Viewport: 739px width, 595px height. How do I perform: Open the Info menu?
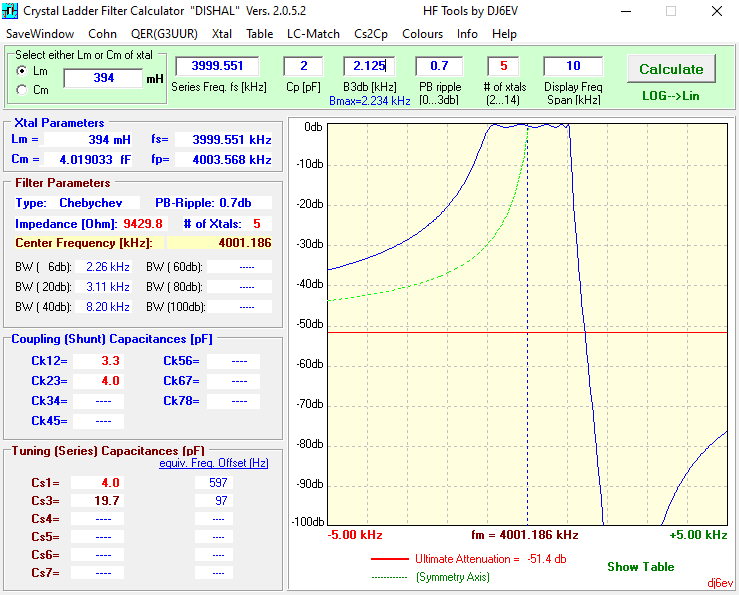pyautogui.click(x=467, y=34)
